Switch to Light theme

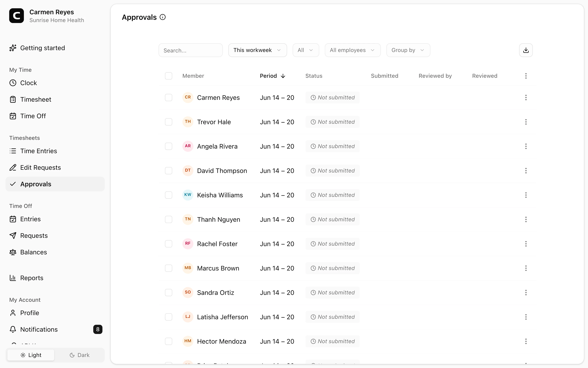click(x=31, y=355)
